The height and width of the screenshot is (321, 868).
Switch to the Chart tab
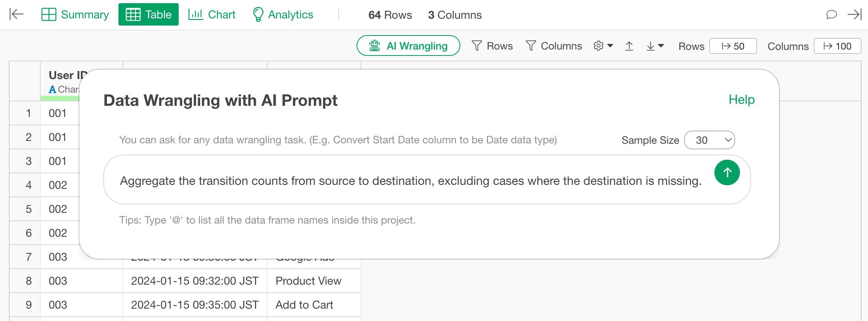(x=212, y=15)
